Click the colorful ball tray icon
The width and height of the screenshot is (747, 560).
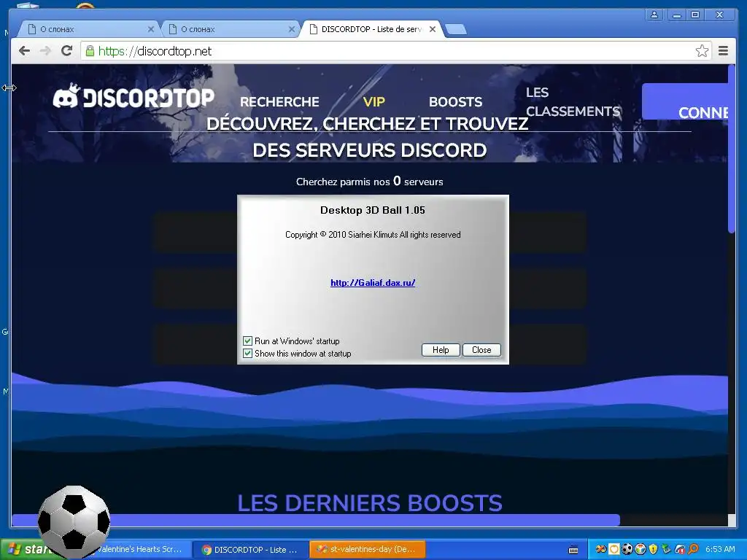640,550
